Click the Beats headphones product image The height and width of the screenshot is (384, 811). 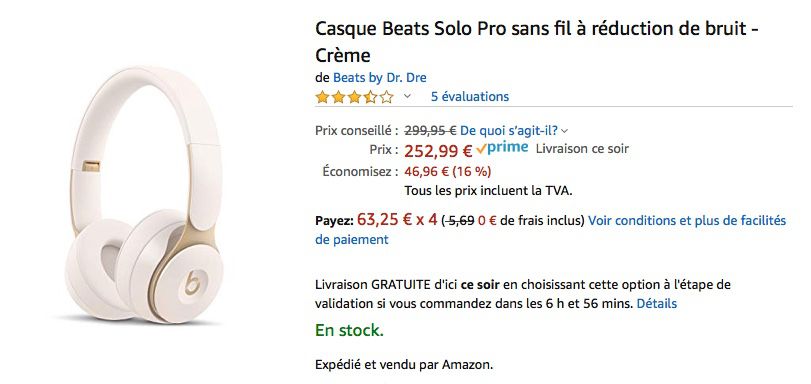(144, 195)
